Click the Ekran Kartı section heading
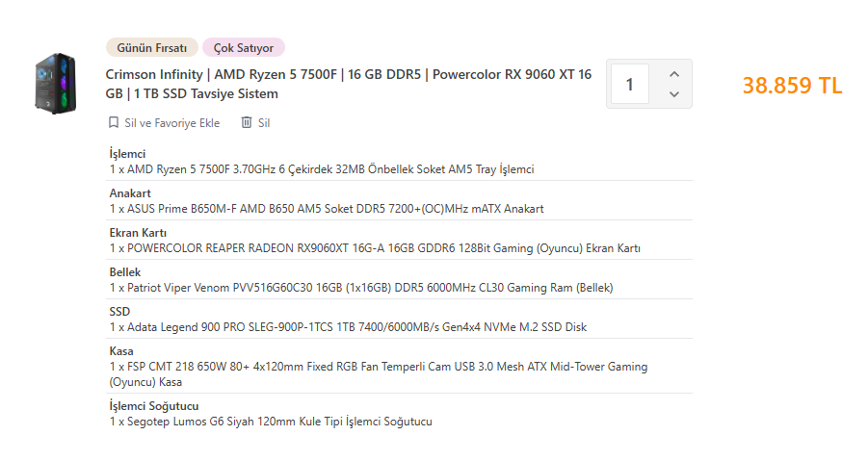Viewport: 868px width, 461px height. pyautogui.click(x=138, y=233)
